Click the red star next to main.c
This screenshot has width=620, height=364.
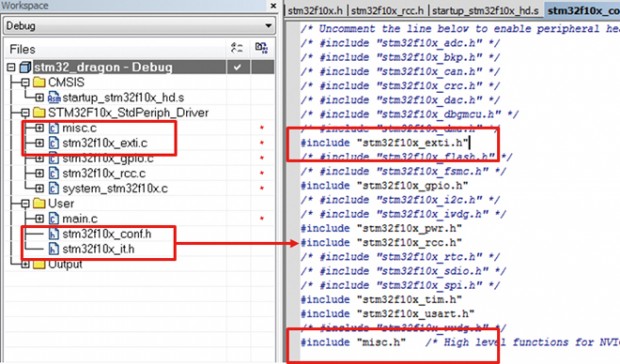point(262,219)
